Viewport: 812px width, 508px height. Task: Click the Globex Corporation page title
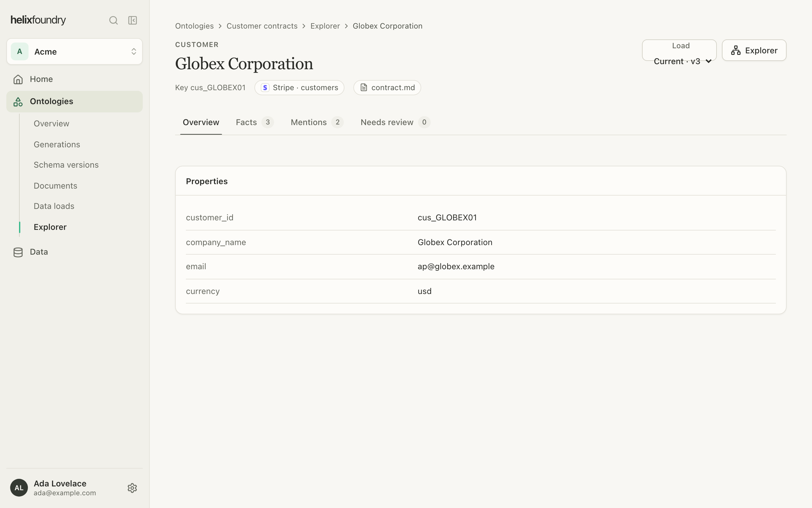(244, 64)
